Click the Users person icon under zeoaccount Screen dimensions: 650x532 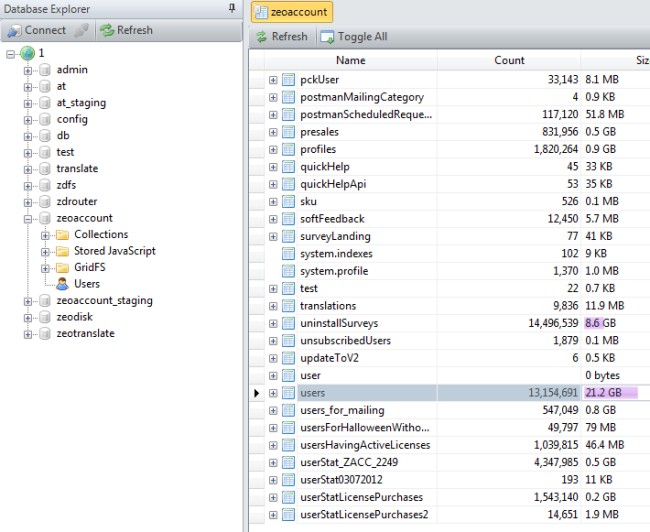62,284
